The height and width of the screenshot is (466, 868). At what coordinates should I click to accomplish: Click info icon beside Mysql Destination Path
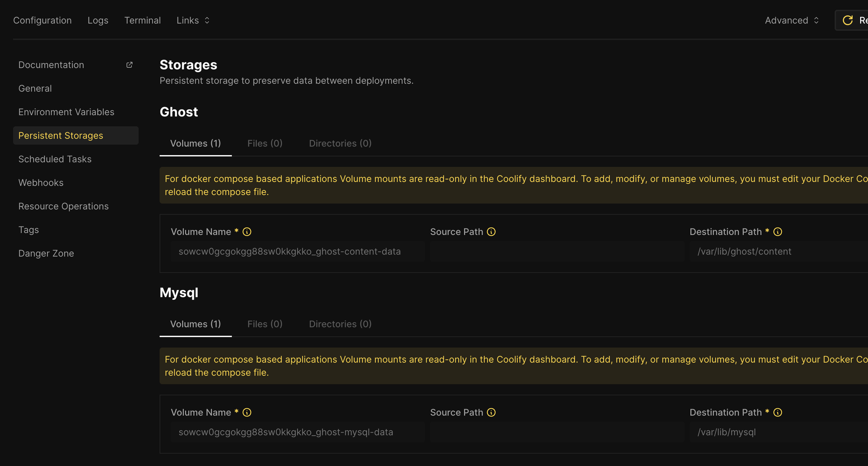[x=778, y=413]
